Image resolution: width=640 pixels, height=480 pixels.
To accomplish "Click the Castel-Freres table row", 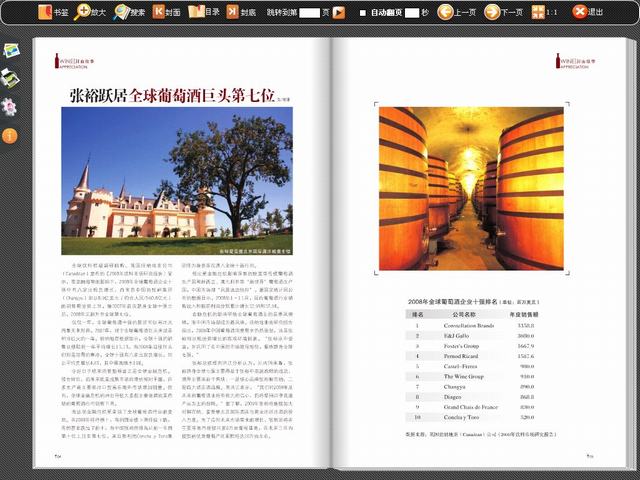I will pos(472,366).
